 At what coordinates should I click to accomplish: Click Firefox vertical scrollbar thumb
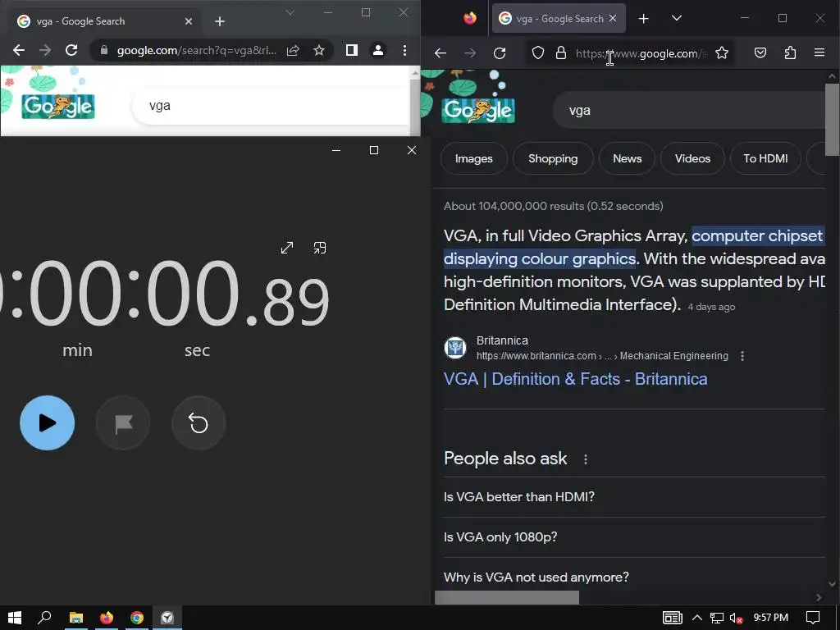coord(833,119)
